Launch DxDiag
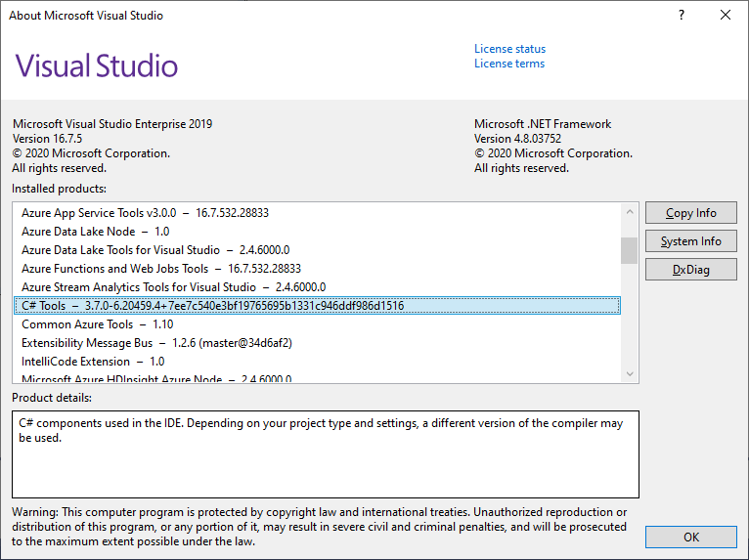The image size is (749, 560). click(x=690, y=270)
